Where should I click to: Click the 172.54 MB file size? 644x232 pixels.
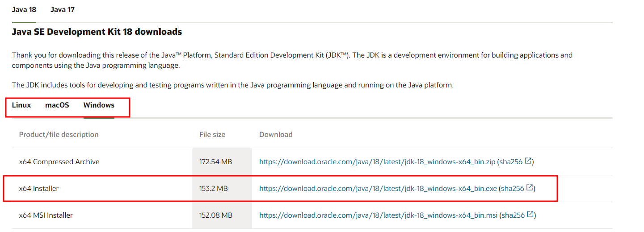215,162
